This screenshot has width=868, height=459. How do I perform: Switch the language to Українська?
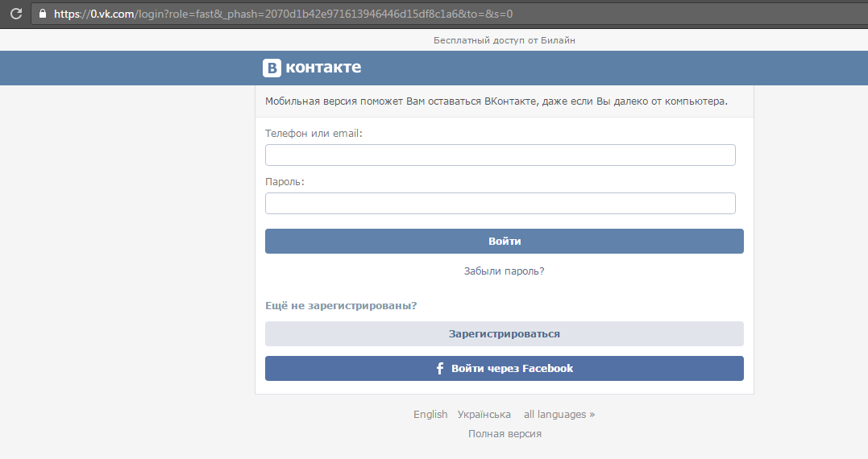pyautogui.click(x=484, y=415)
